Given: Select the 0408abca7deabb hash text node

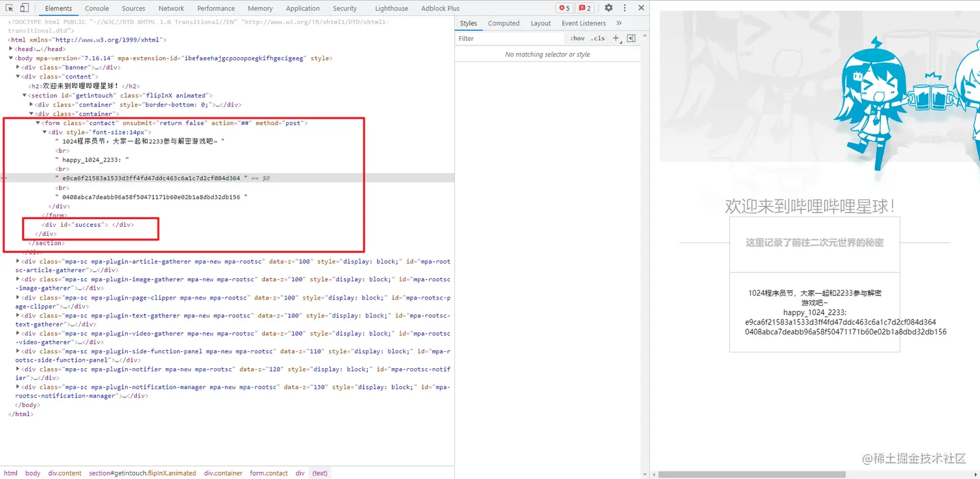Looking at the screenshot, I should pyautogui.click(x=152, y=196).
